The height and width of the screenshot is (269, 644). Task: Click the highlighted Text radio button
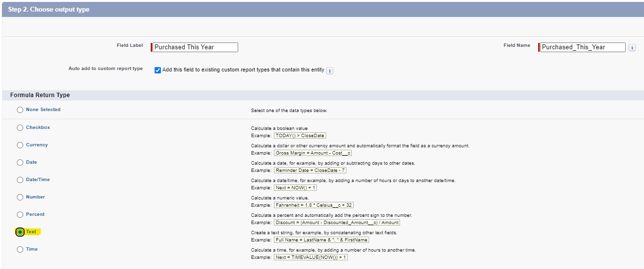(20, 232)
